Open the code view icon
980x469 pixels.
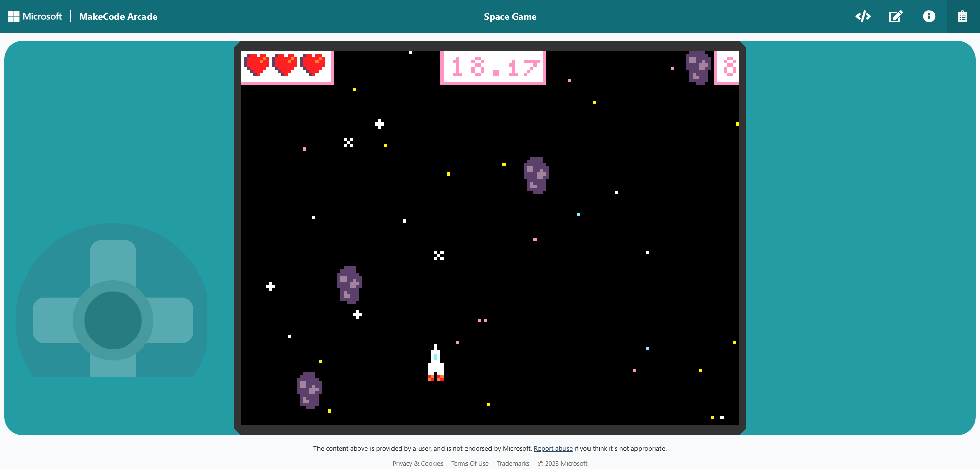point(863,16)
